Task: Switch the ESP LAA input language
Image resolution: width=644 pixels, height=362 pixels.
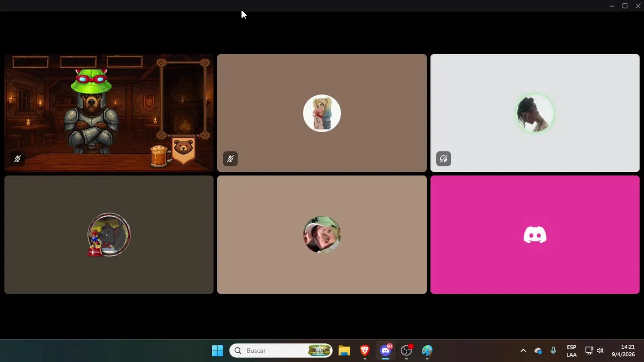Action: tap(571, 351)
